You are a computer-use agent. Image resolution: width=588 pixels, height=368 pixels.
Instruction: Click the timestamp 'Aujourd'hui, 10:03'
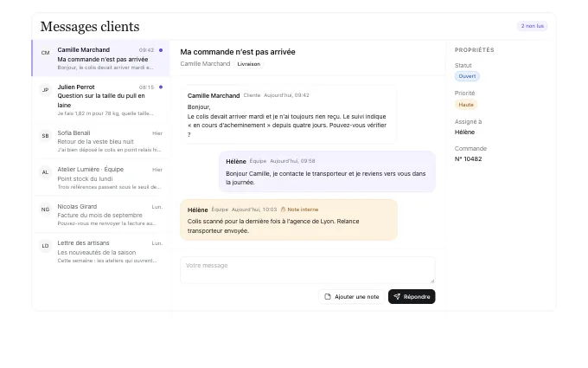point(254,210)
